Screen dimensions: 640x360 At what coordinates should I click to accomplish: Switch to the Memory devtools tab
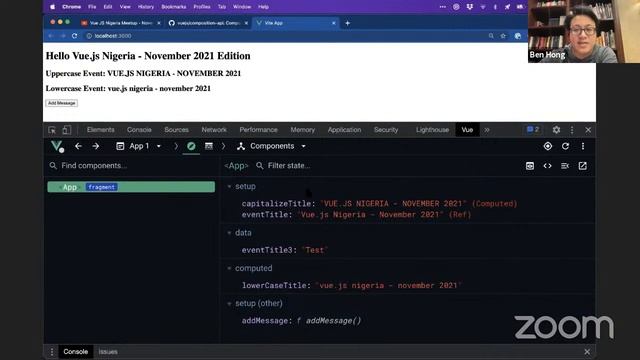[302, 130]
